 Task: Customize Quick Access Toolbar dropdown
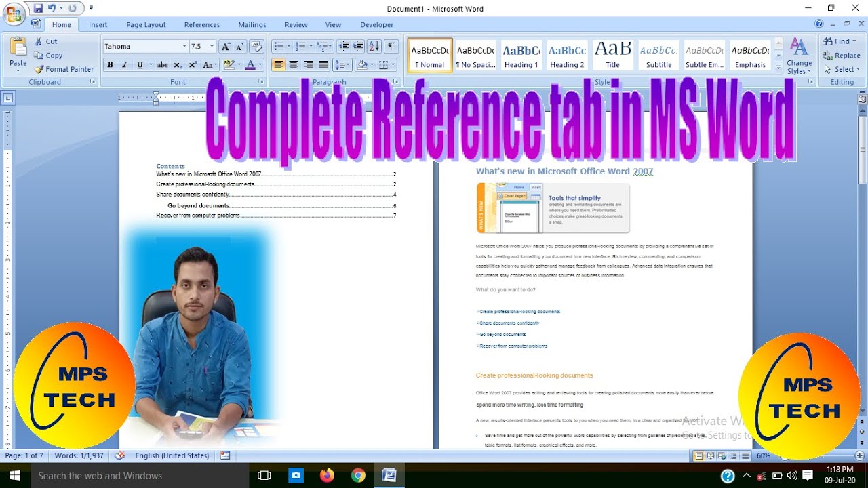[x=92, y=9]
